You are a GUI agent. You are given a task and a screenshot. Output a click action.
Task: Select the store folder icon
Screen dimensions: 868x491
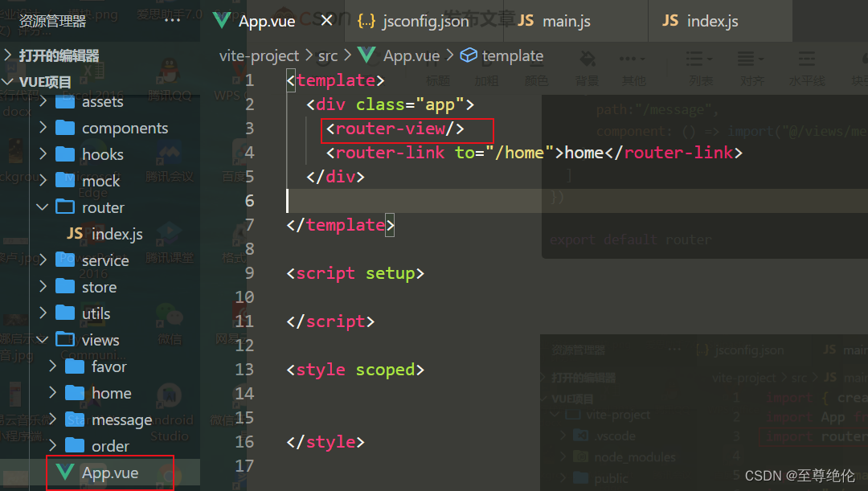pyautogui.click(x=65, y=286)
